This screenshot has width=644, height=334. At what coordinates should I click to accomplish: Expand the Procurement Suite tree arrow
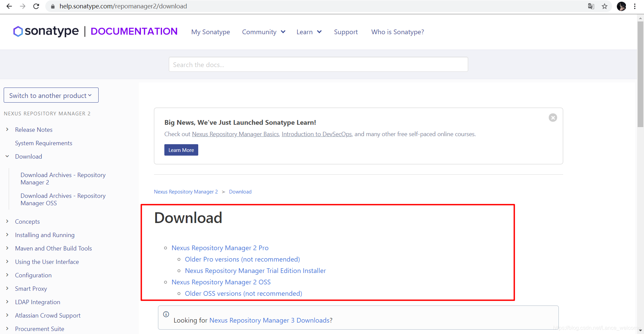point(7,329)
